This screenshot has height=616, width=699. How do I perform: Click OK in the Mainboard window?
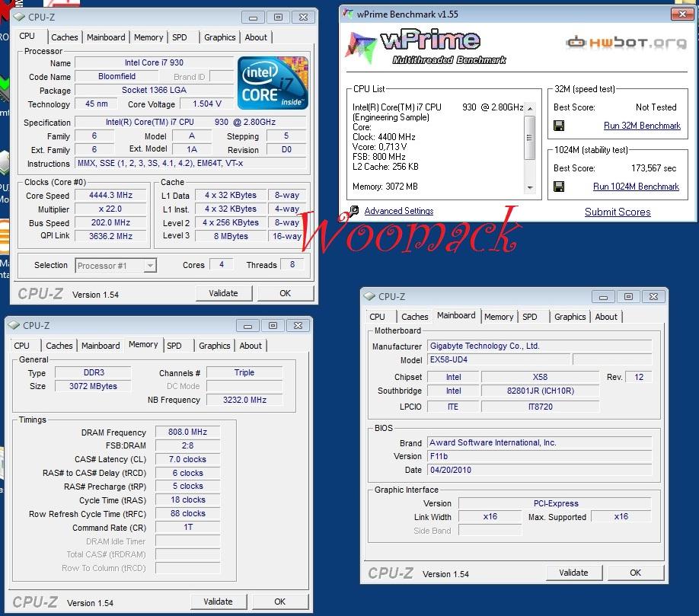coord(636,573)
